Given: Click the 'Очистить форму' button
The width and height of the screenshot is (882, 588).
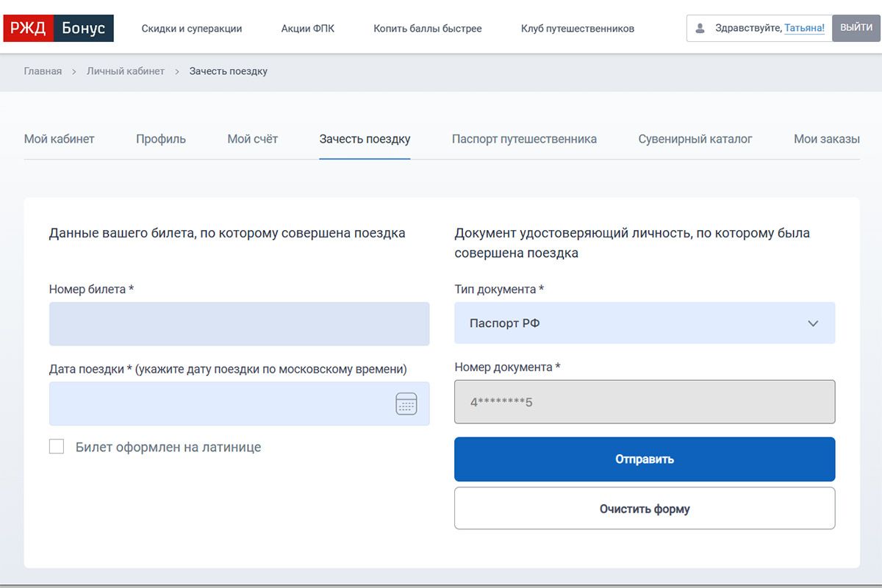Looking at the screenshot, I should (644, 509).
